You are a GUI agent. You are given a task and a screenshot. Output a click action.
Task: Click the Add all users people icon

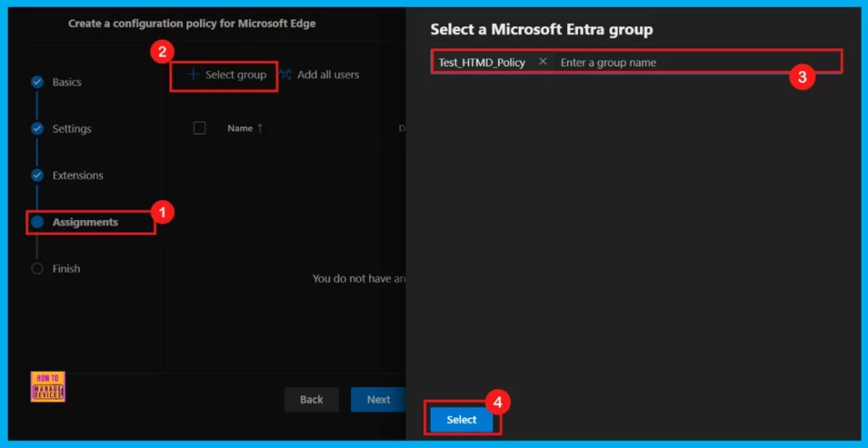285,75
